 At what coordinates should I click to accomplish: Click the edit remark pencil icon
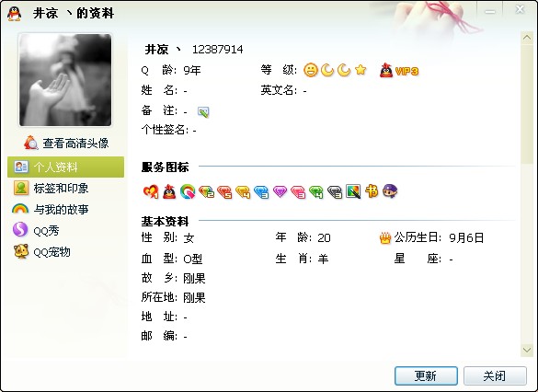[203, 112]
